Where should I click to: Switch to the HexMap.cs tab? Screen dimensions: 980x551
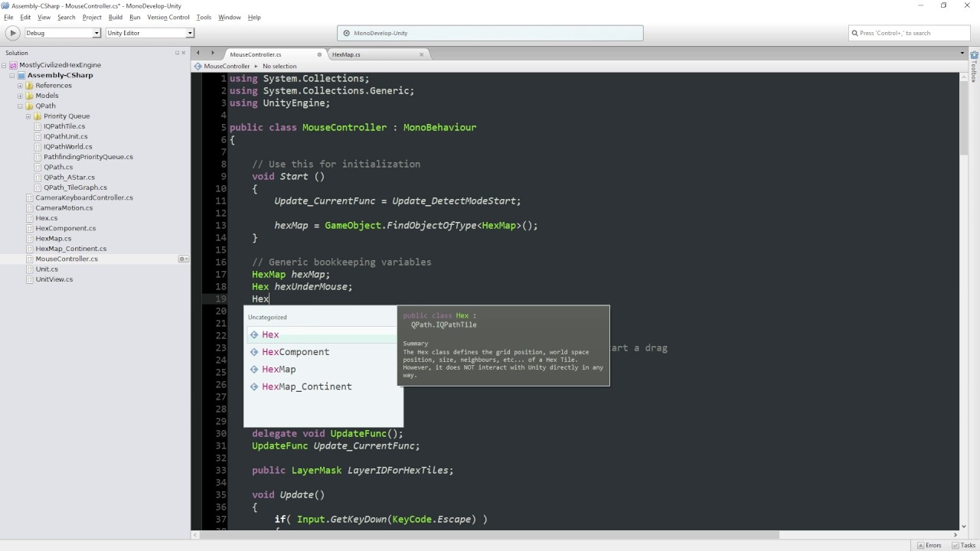tap(378, 54)
